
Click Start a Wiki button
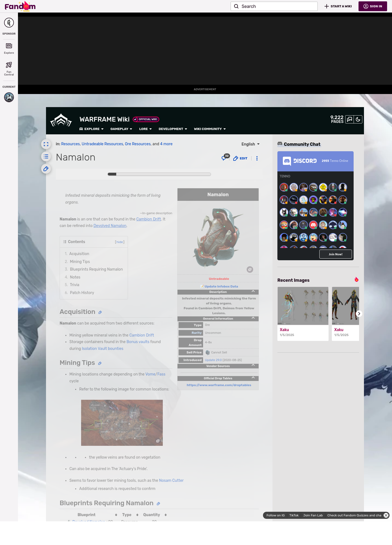pyautogui.click(x=338, y=6)
